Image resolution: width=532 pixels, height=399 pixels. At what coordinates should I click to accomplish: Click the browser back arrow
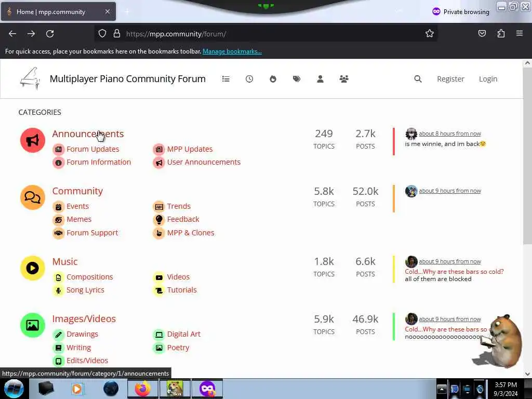[x=12, y=34]
